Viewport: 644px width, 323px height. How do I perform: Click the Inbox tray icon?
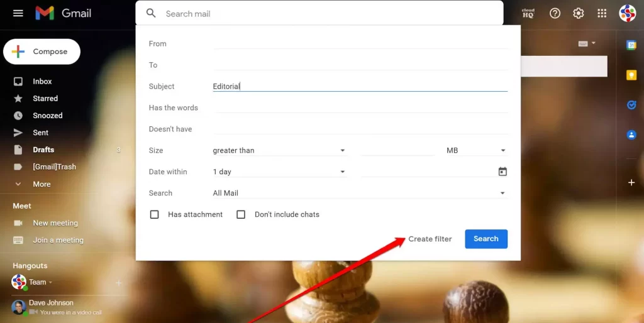tap(18, 81)
